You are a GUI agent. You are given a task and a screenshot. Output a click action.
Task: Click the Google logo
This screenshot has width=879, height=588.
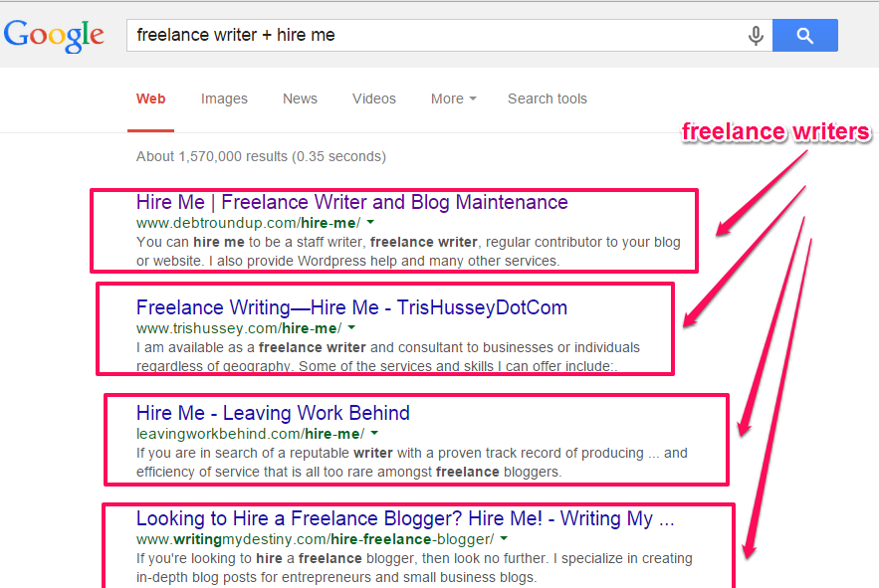click(x=54, y=35)
